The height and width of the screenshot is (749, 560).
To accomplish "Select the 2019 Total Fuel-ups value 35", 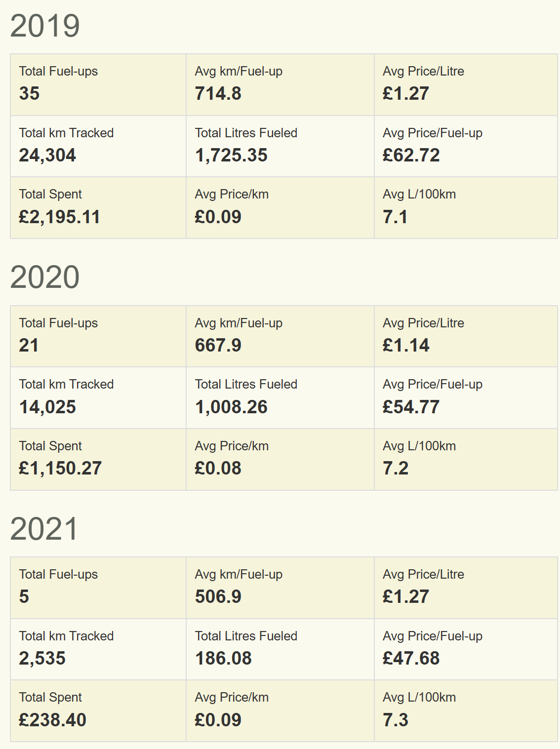I will (29, 93).
